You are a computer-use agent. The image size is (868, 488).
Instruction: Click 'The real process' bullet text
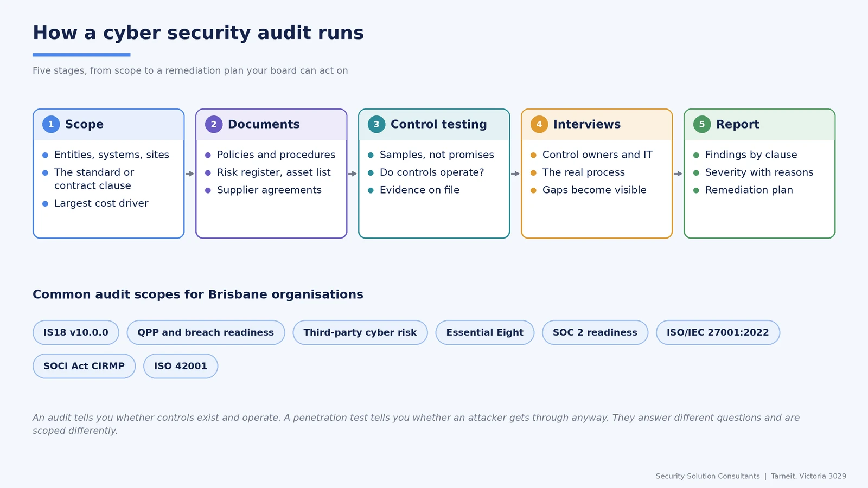tap(584, 172)
